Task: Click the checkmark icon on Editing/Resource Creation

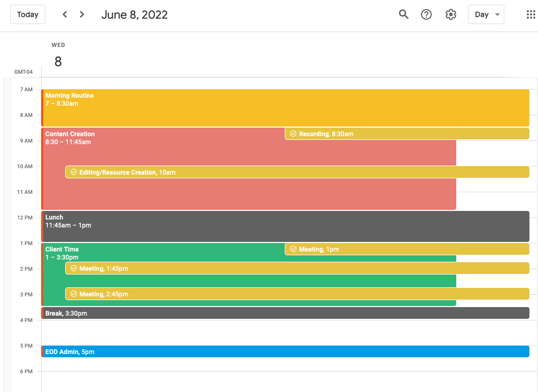Action: coord(73,172)
